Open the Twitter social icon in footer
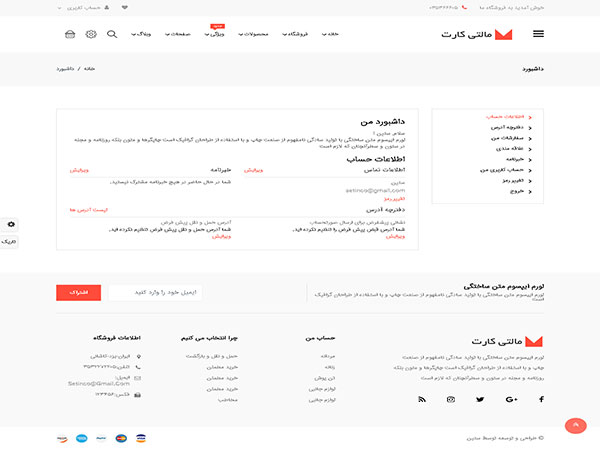The height and width of the screenshot is (450, 600). pyautogui.click(x=480, y=399)
